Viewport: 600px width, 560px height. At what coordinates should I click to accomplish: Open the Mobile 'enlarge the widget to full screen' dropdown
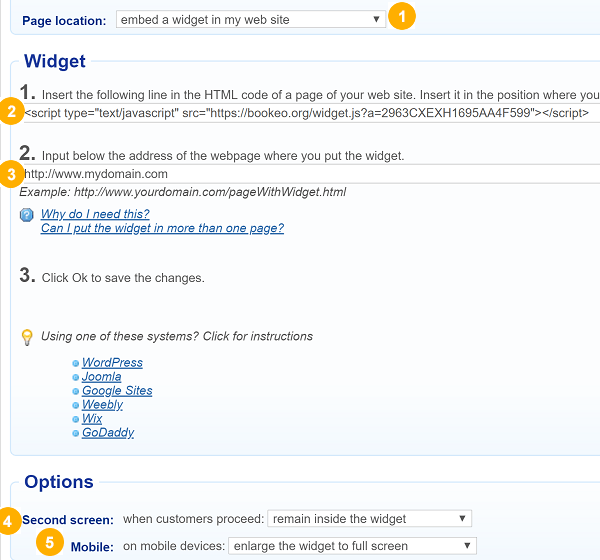tap(352, 546)
